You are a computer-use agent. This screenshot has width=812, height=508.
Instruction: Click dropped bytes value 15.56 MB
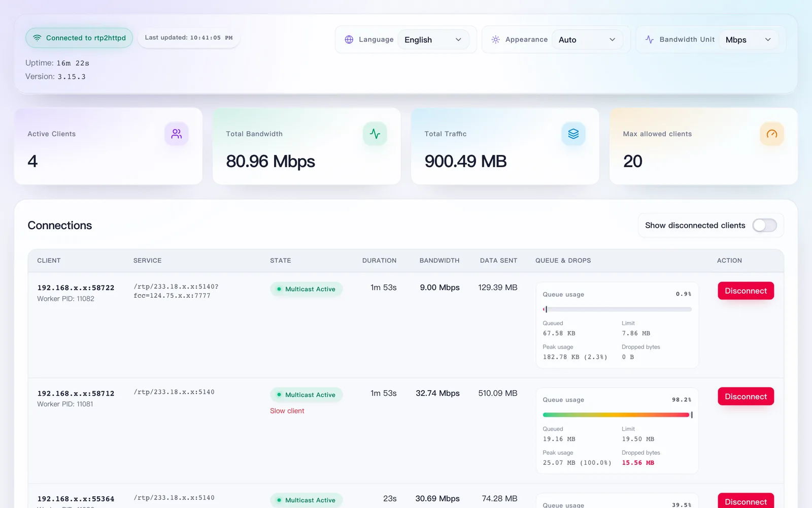point(638,463)
